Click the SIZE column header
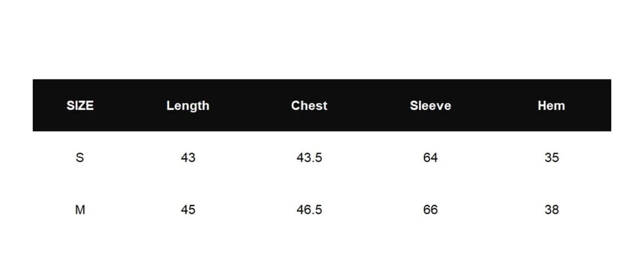Viewport: 644px width, 276px height. point(80,105)
